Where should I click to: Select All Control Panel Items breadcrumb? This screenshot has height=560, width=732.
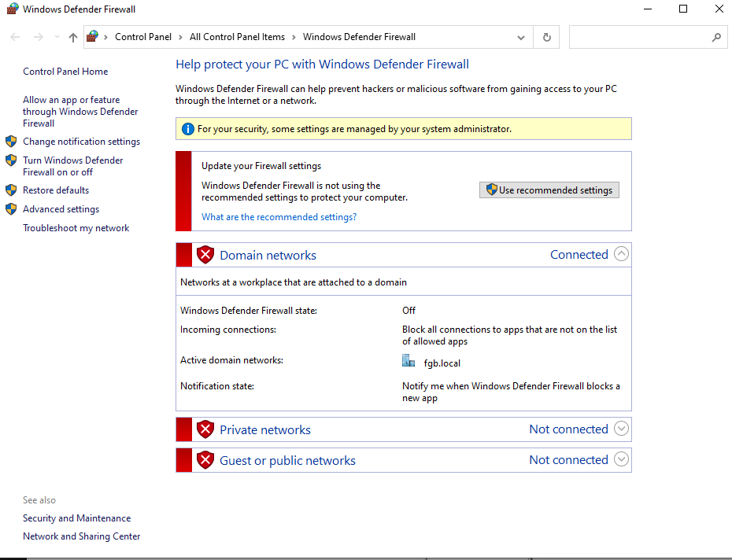(237, 37)
